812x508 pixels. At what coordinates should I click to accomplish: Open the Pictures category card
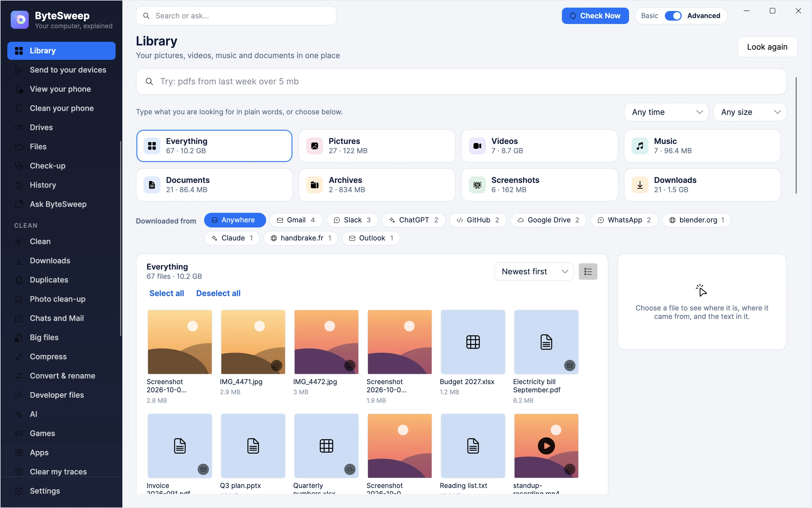coord(377,146)
